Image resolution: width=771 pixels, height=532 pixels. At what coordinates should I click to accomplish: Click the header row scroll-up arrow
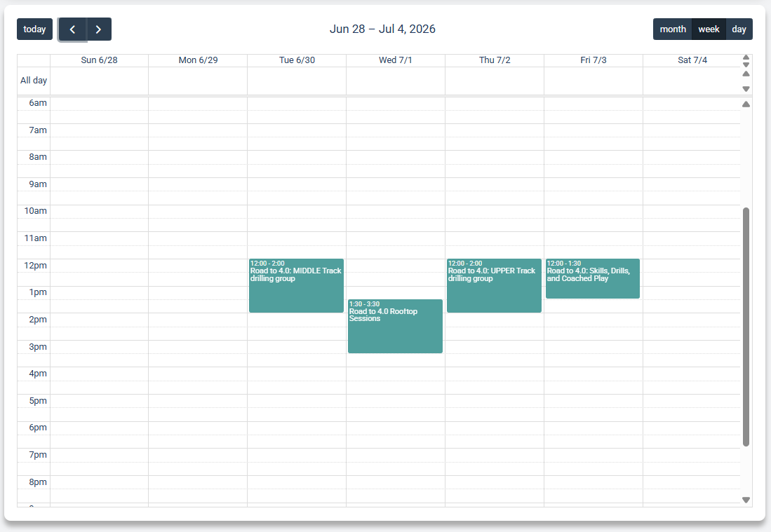[746, 57]
